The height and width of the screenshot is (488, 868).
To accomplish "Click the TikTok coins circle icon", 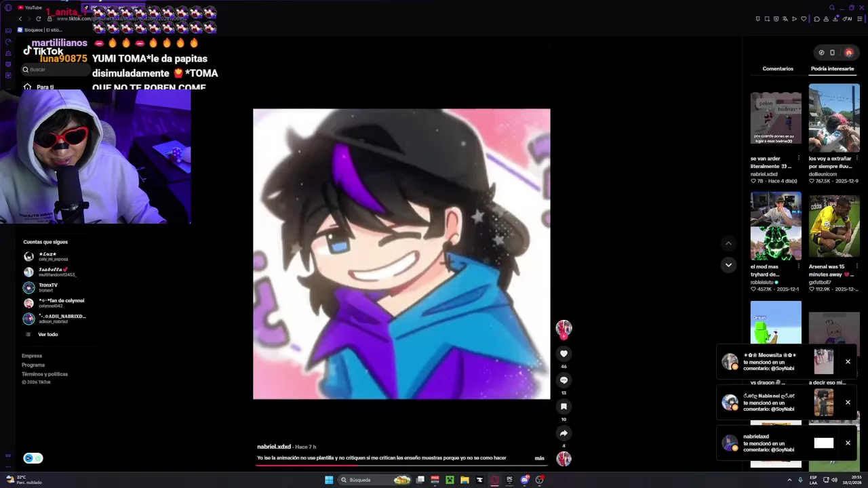I will point(821,53).
